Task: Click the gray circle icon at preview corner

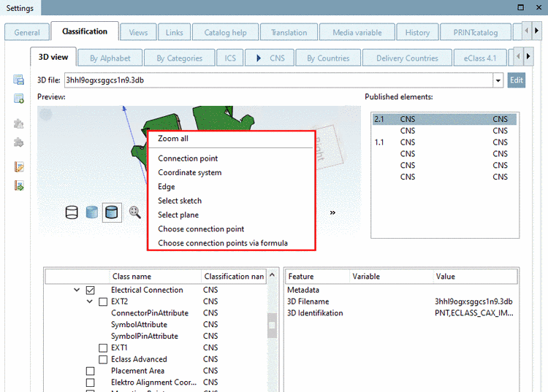Action: [46, 114]
